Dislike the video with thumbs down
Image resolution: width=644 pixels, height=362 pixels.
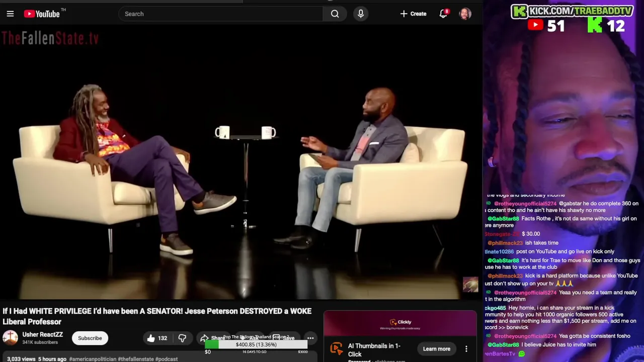click(x=182, y=338)
